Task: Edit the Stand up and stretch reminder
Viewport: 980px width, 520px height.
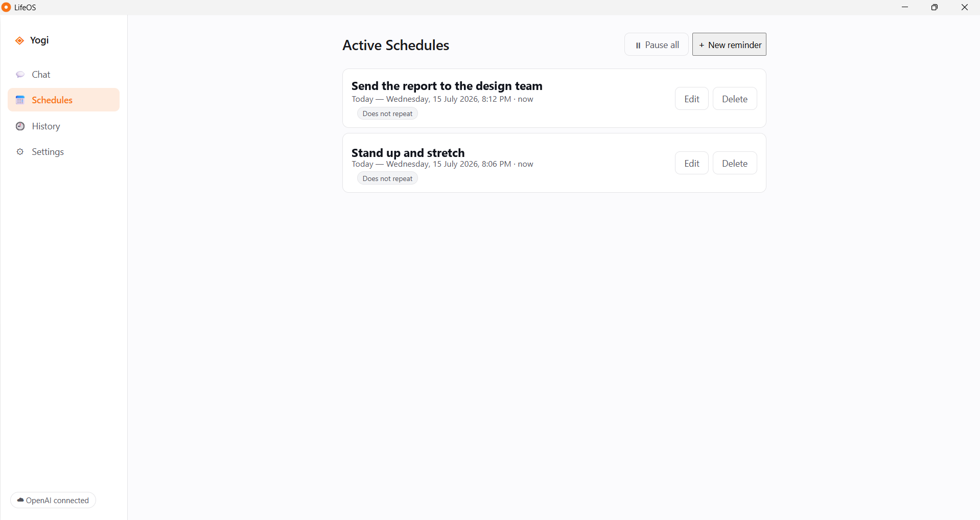Action: pyautogui.click(x=691, y=163)
